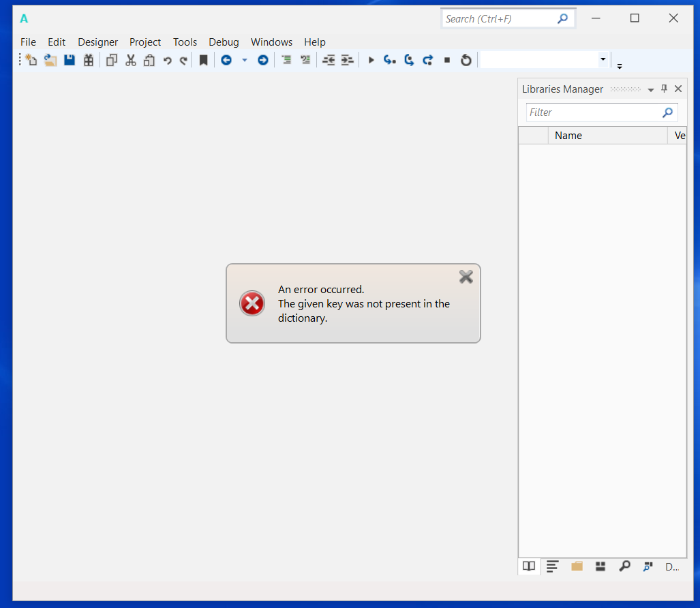This screenshot has height=608, width=700.
Task: Click the Step Out debug icon
Action: click(427, 60)
